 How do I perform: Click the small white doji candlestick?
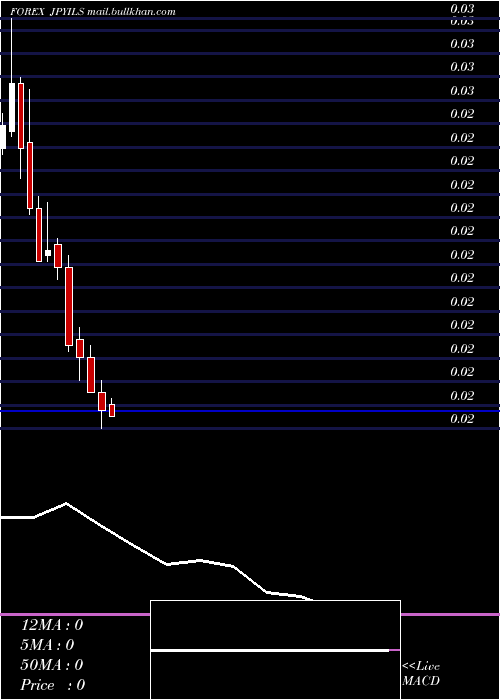[48, 253]
